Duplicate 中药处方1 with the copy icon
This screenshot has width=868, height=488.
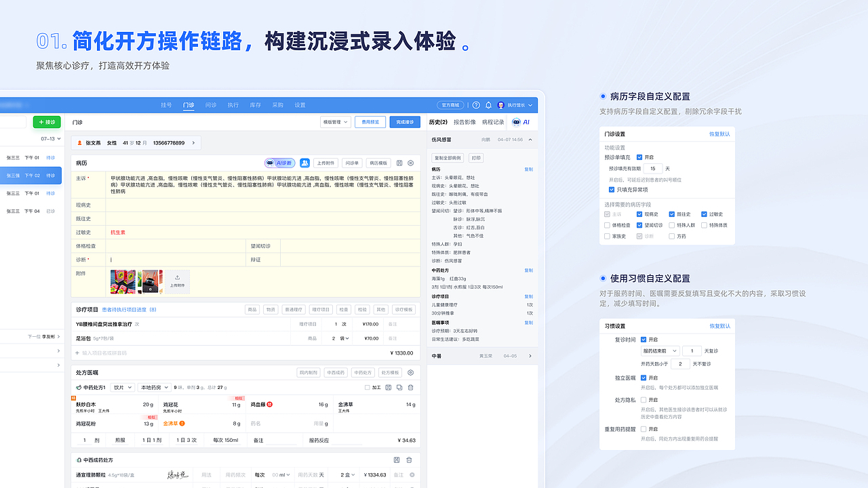[x=399, y=388]
